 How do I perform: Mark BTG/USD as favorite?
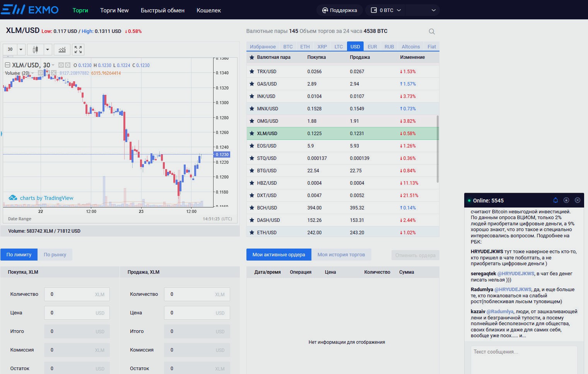(252, 171)
